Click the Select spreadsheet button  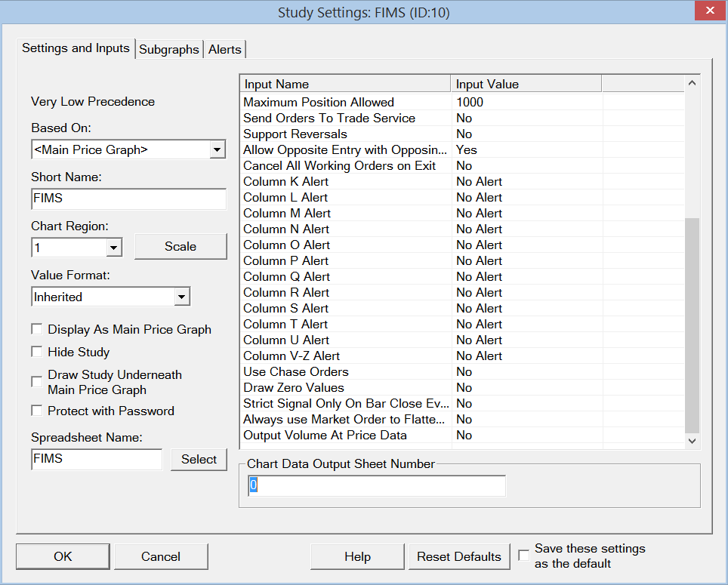(199, 459)
